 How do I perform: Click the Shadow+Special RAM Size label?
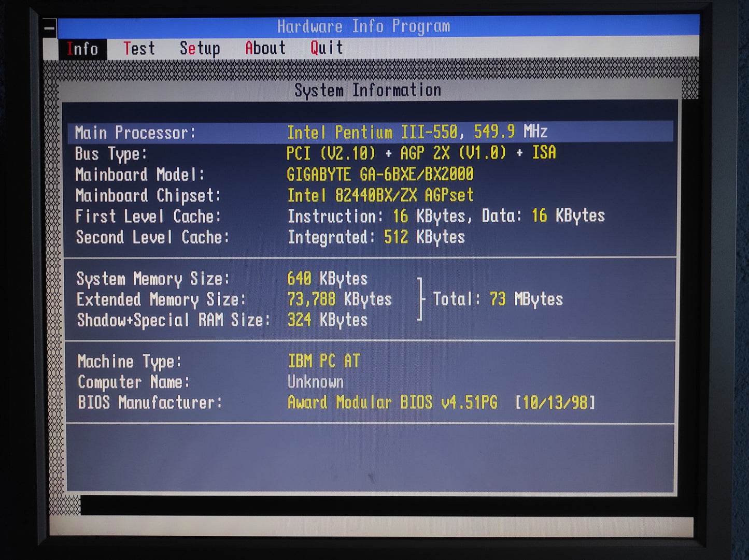174,320
